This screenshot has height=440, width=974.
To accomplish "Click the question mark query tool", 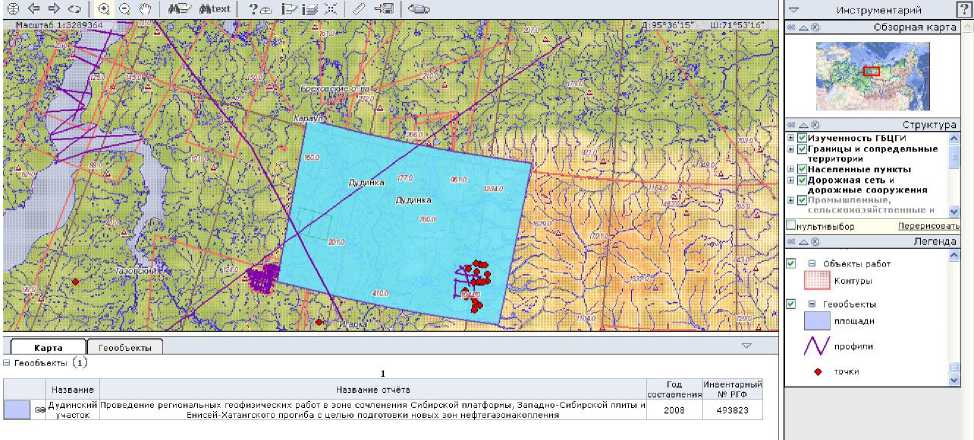I will 260,9.
